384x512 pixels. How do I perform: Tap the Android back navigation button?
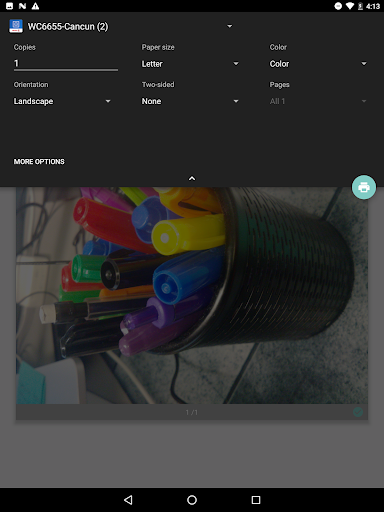pyautogui.click(x=128, y=500)
